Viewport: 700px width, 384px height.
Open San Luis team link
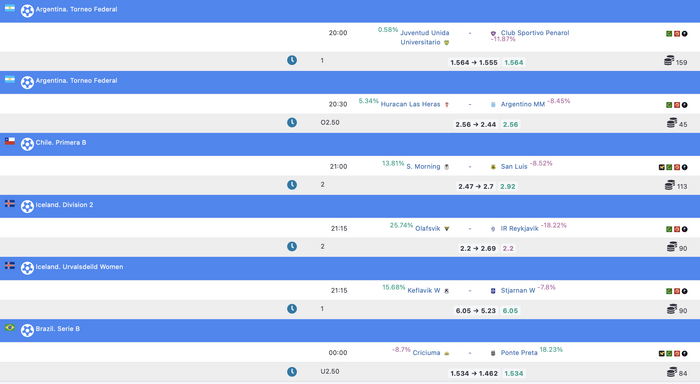pyautogui.click(x=514, y=166)
